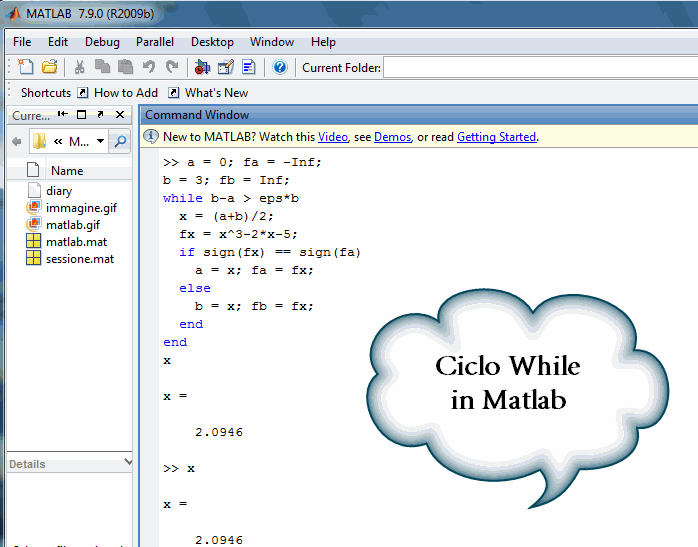This screenshot has width=698, height=547.
Task: Click the MATLAB logo in title bar
Action: pos(14,13)
